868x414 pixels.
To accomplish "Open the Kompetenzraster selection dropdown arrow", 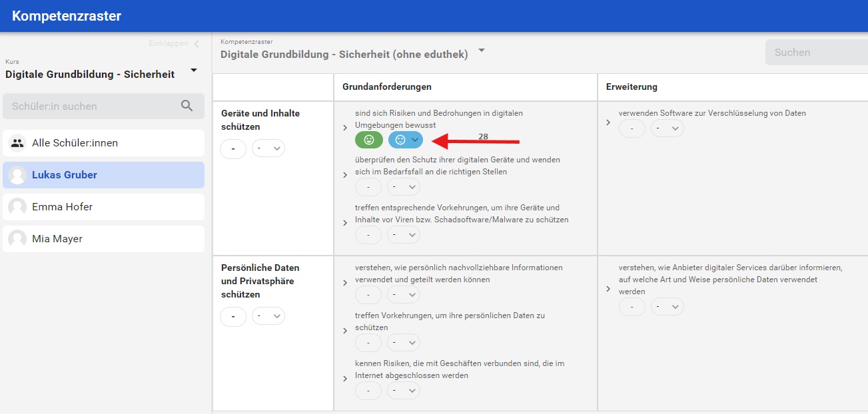I will [482, 51].
